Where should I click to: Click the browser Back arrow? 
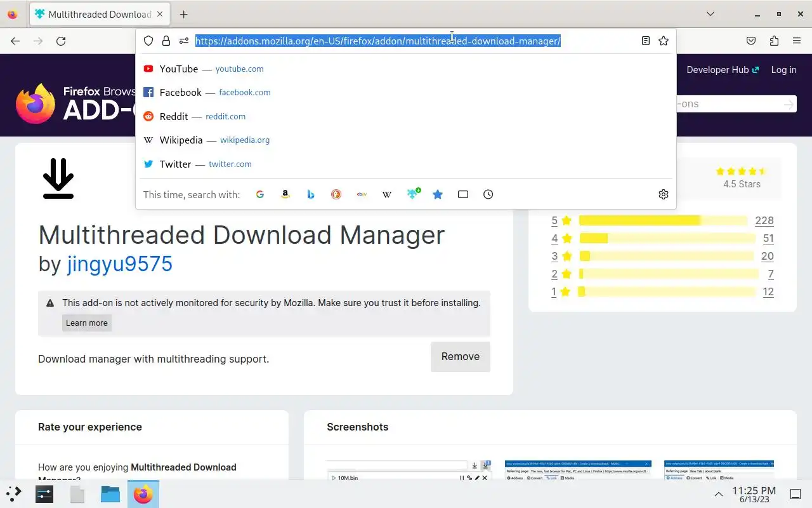coord(15,41)
